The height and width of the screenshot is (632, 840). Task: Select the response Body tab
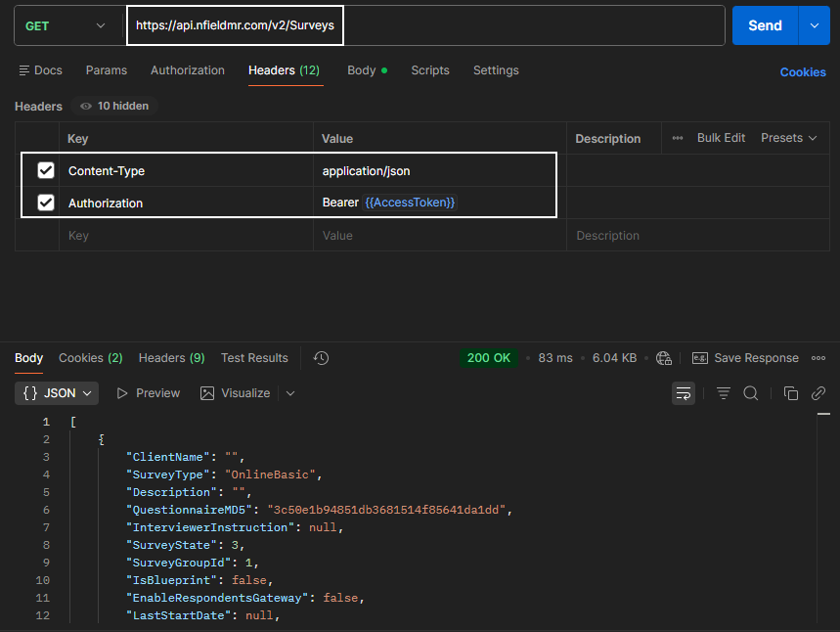tap(28, 358)
